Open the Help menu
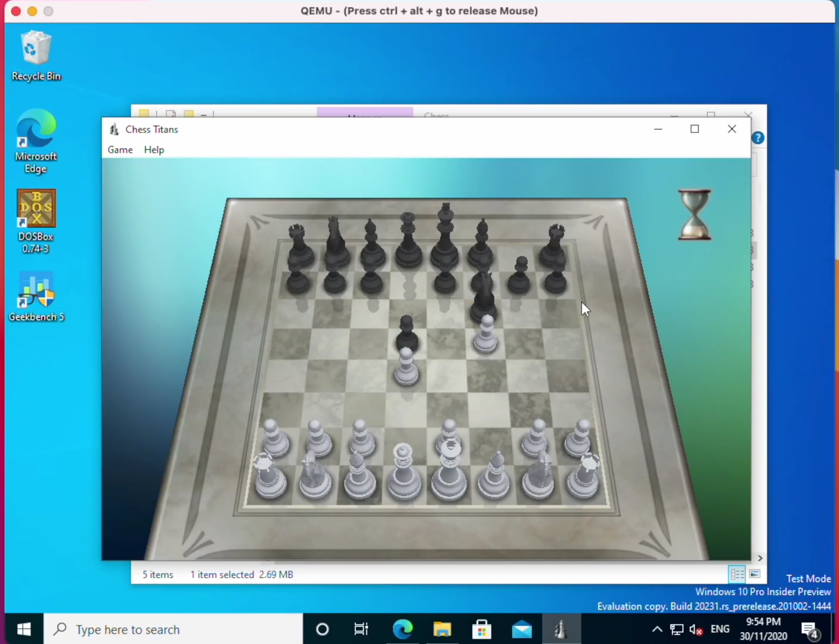Screen dimensions: 839x644 (154, 150)
